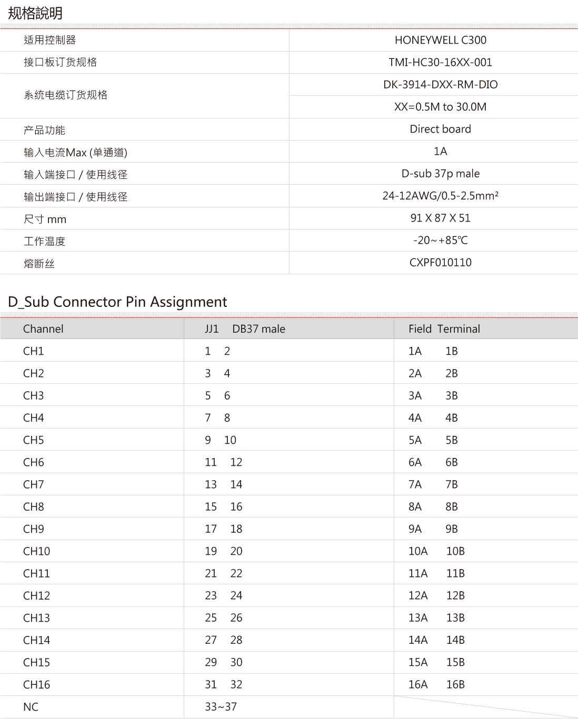
Task: Click the 33~37 pin range cell
Action: tap(221, 707)
